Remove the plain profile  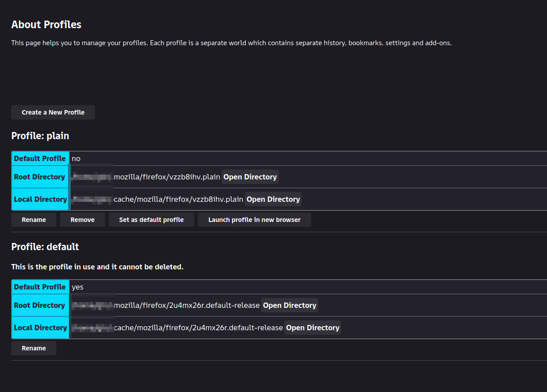[x=82, y=220]
